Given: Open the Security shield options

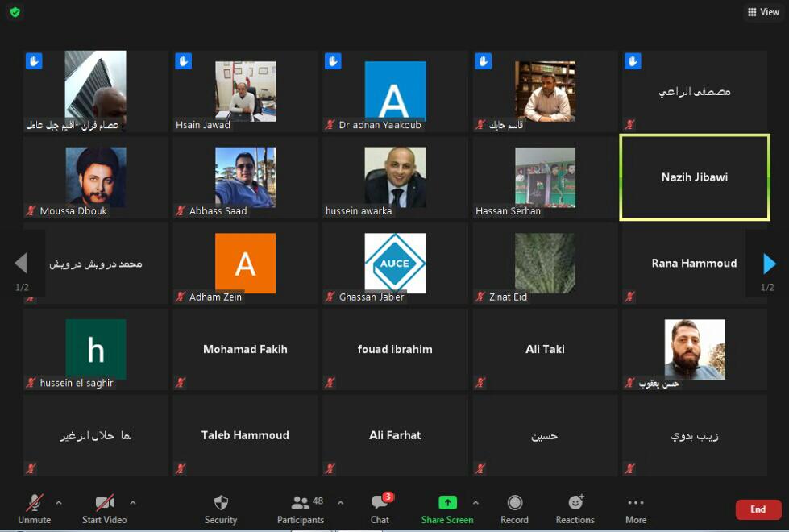Looking at the screenshot, I should coord(221,508).
